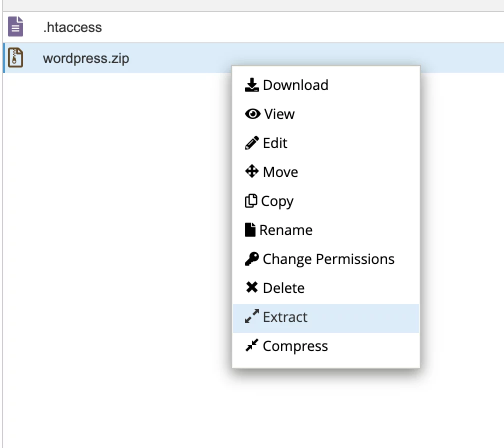Select Edit in the context menu
Screen dimensions: 504x448
click(x=326, y=143)
